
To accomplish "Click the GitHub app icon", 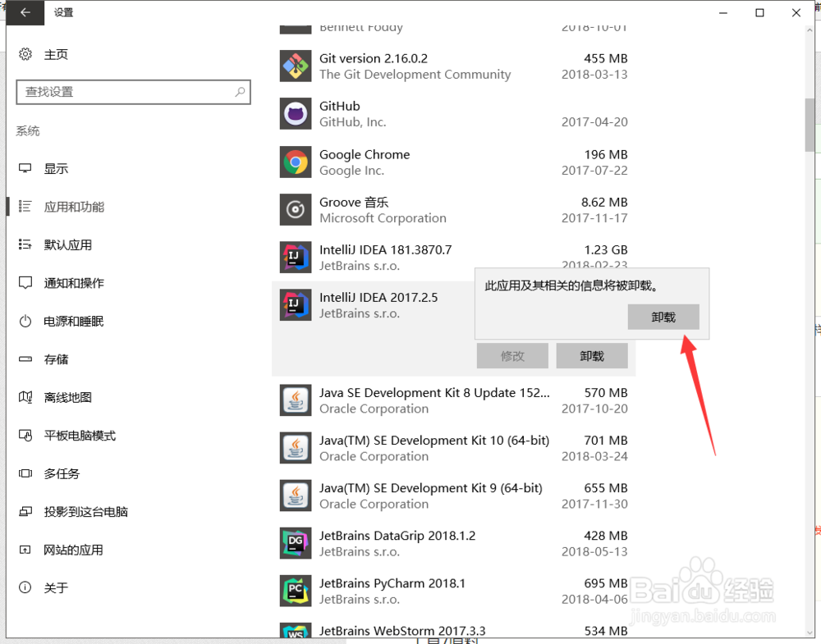I will tap(296, 113).
